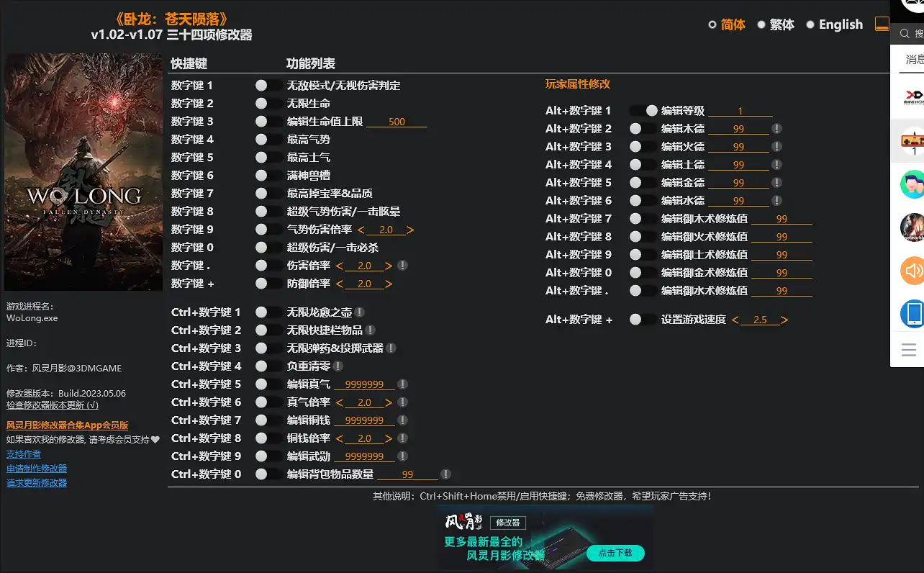
Task: Increase 气势伤害倍率 with right arrow
Action: pos(410,230)
